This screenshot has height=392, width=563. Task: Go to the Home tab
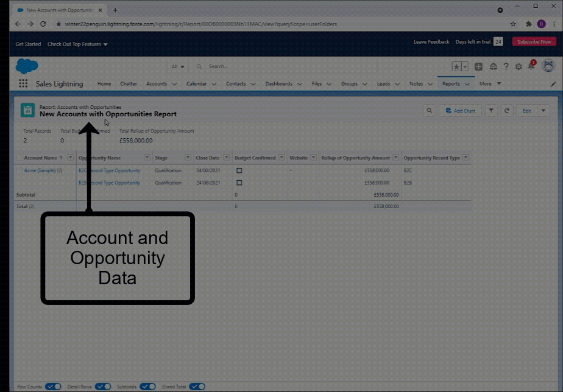click(x=104, y=83)
